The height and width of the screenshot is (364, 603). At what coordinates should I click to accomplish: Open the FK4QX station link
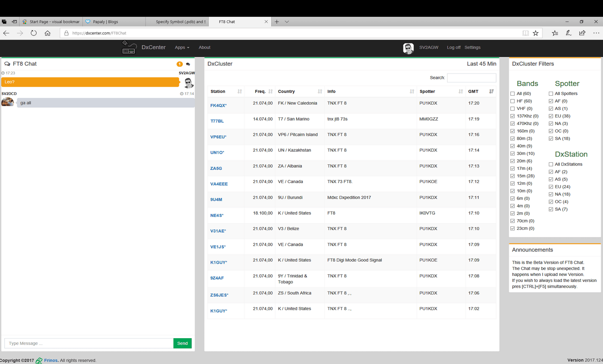pyautogui.click(x=218, y=105)
